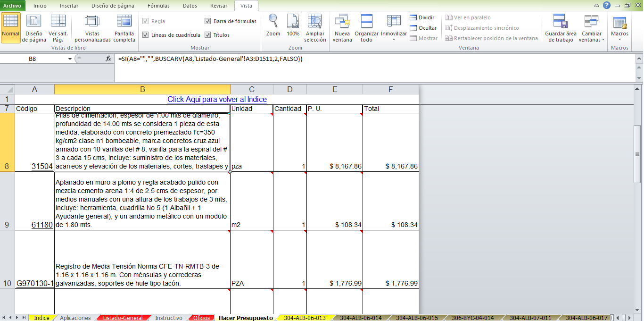Click the volver al Indice link
Image resolution: width=644 pixels, height=321 pixels.
pos(217,99)
